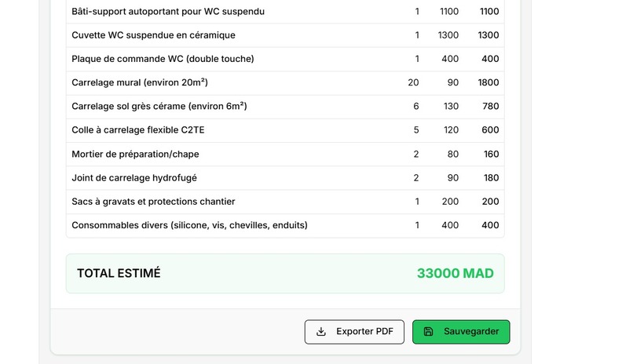633x364 pixels.
Task: Click unit price 130 in Carrelage sol row
Action: (x=451, y=107)
